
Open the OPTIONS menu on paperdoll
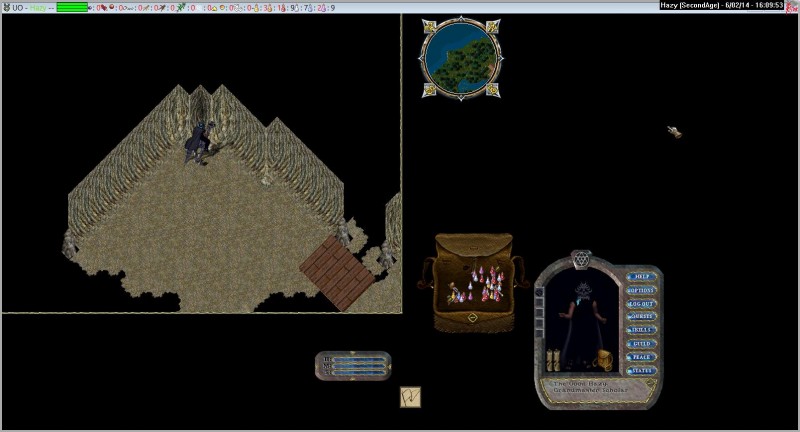coord(641,290)
